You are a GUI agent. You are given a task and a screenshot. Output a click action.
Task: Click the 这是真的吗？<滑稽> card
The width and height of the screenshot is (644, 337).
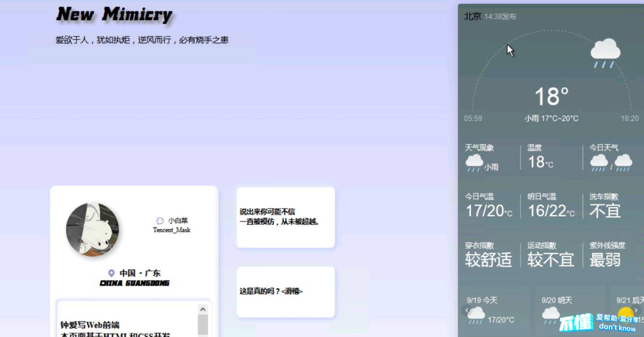tap(285, 292)
